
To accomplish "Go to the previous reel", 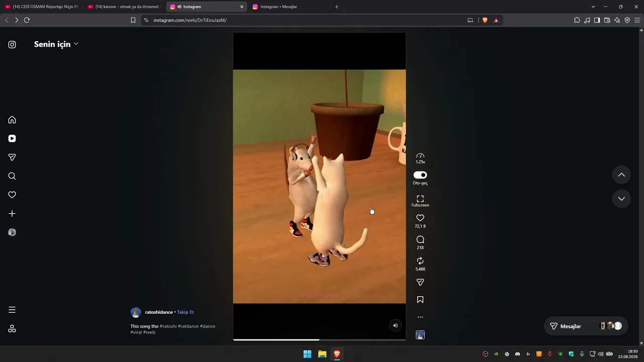I will (x=621, y=175).
